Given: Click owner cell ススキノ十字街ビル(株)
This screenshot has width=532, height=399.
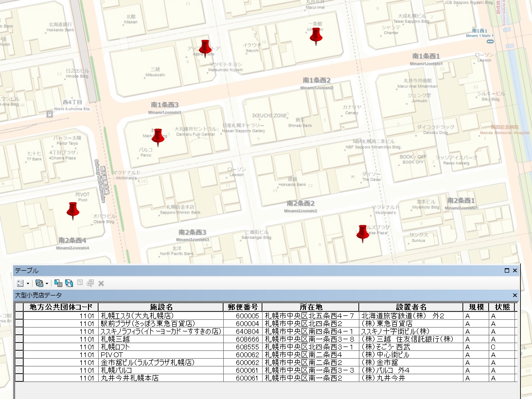Looking at the screenshot, I should click(x=411, y=331).
